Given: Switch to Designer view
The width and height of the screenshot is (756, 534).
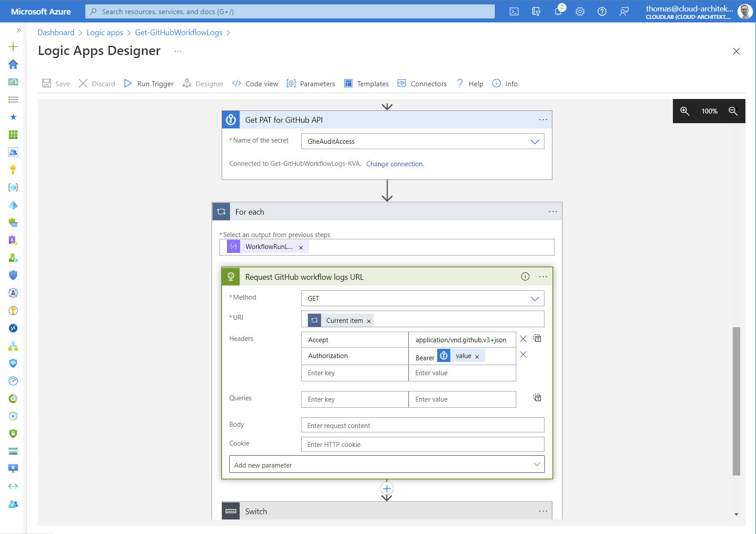Looking at the screenshot, I should (203, 84).
